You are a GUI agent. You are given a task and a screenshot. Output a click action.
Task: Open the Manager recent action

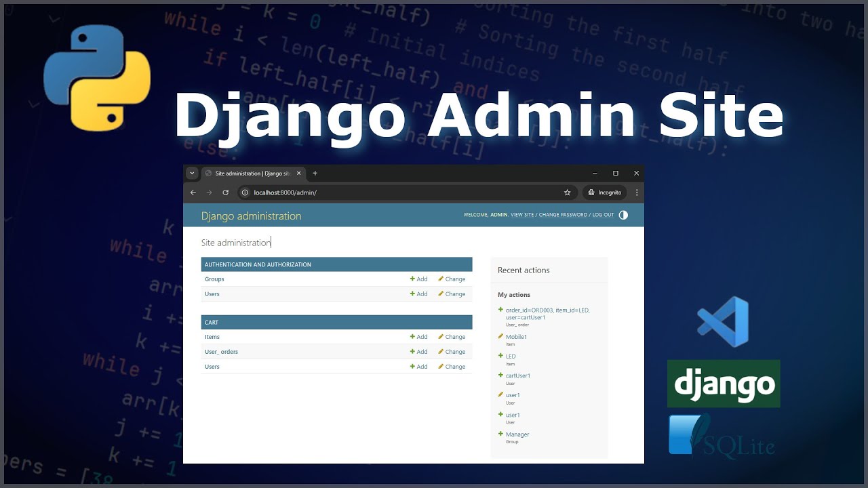pyautogui.click(x=517, y=434)
